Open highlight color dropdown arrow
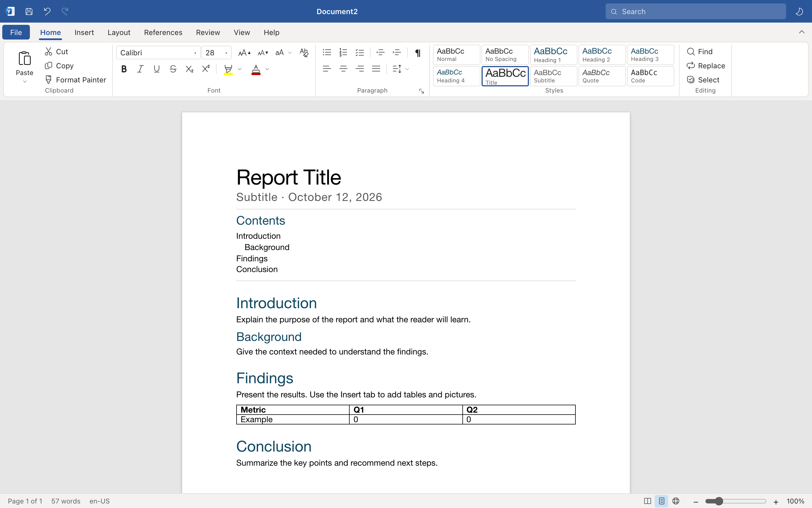The image size is (812, 508). (x=240, y=69)
